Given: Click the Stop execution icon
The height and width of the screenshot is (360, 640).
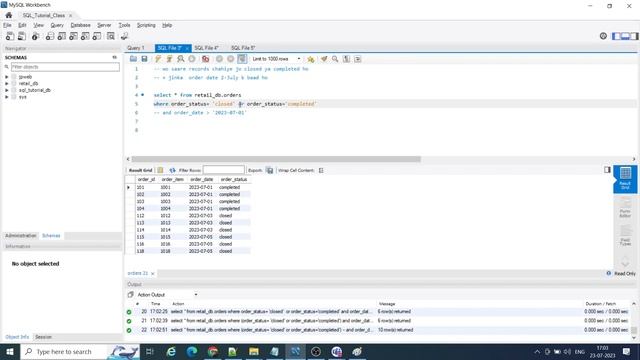Looking at the screenshot, I should (192, 59).
